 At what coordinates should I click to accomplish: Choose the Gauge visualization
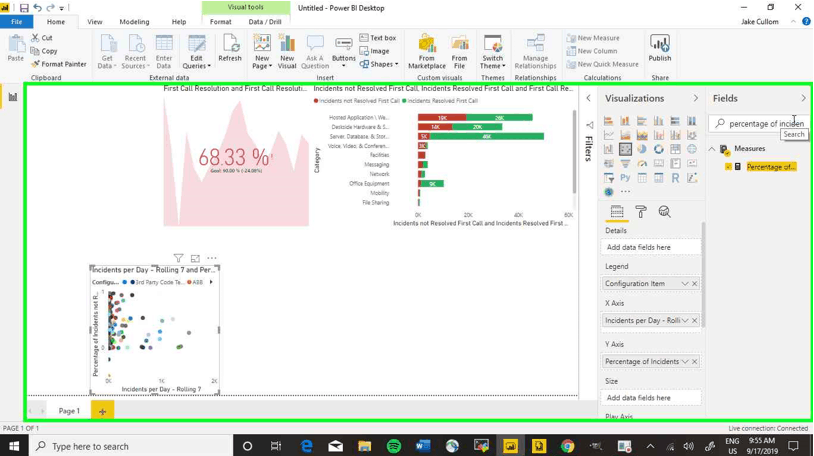click(642, 164)
